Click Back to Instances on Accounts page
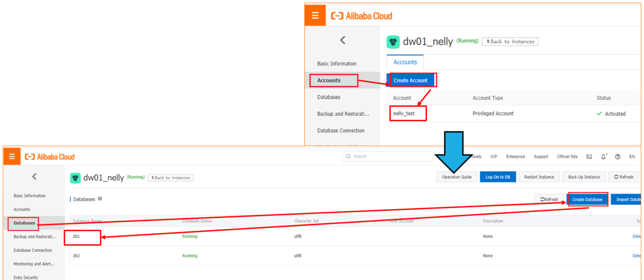The image size is (644, 280). coord(510,41)
